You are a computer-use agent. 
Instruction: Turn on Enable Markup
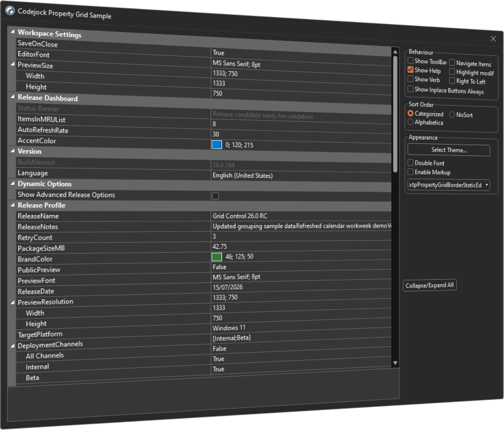pos(410,172)
